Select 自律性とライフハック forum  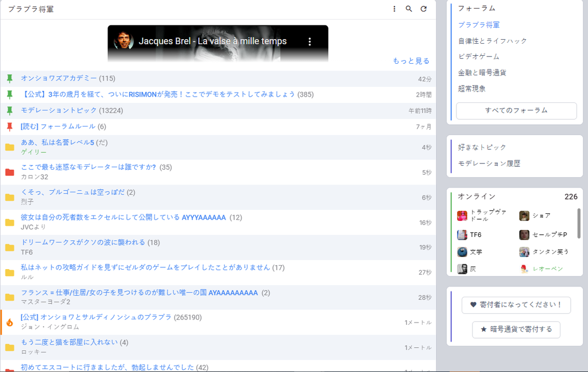(492, 41)
